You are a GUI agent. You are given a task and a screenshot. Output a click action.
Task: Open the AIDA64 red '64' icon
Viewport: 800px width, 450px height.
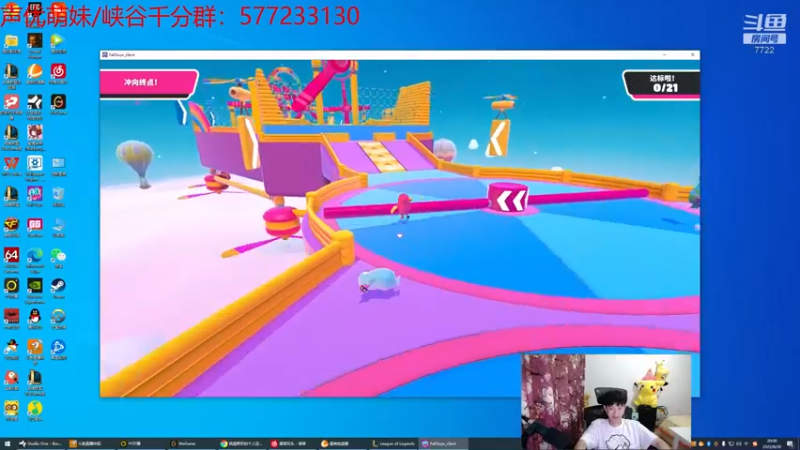pos(11,256)
